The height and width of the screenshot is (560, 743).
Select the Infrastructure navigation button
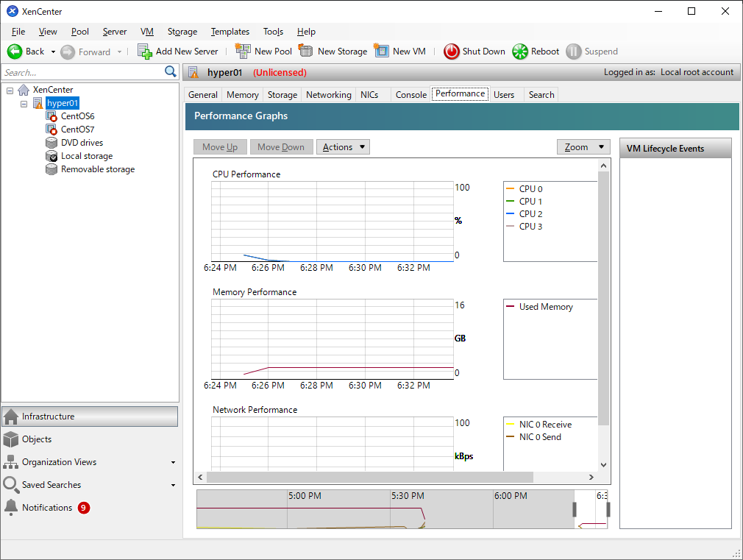(x=90, y=417)
